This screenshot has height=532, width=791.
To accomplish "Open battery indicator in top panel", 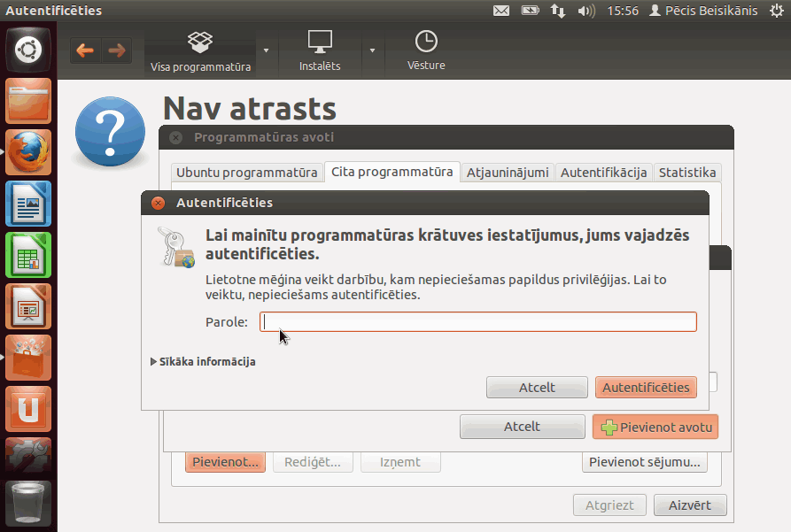I will click(530, 10).
